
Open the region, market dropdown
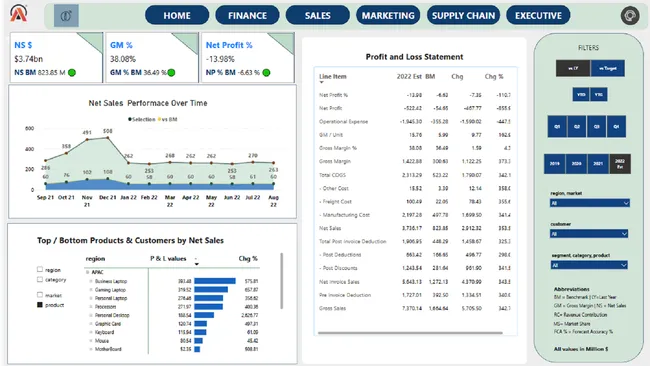point(590,203)
